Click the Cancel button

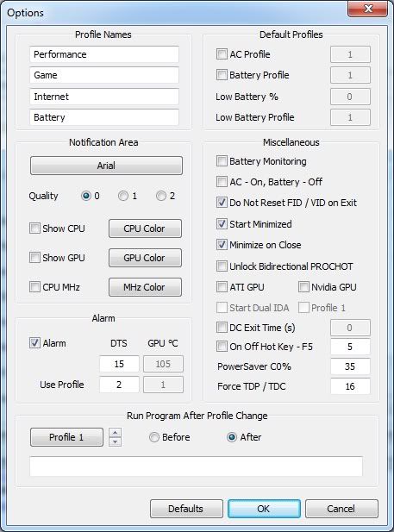click(x=341, y=509)
